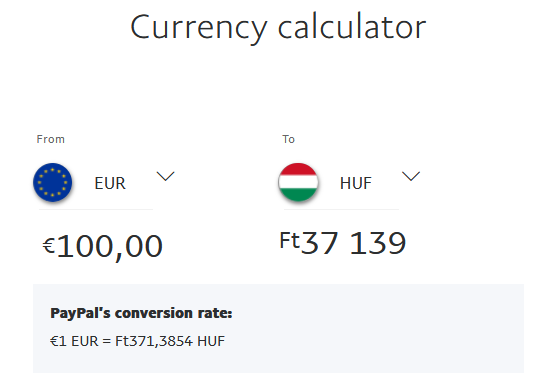The image size is (547, 388).
Task: Click the euro symbol before the amount
Action: 49,246
